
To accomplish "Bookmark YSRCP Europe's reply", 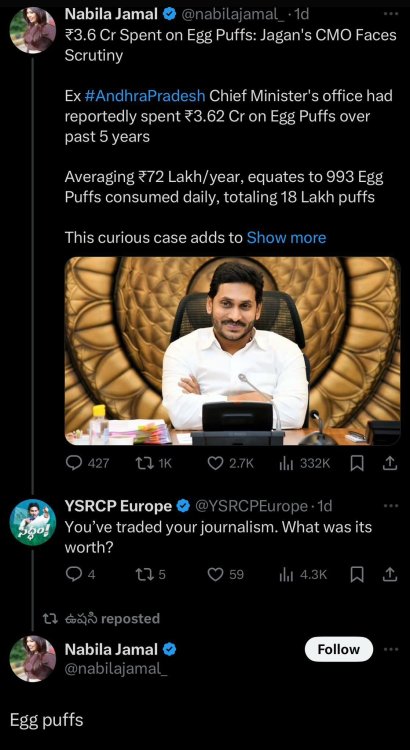I will (357, 574).
